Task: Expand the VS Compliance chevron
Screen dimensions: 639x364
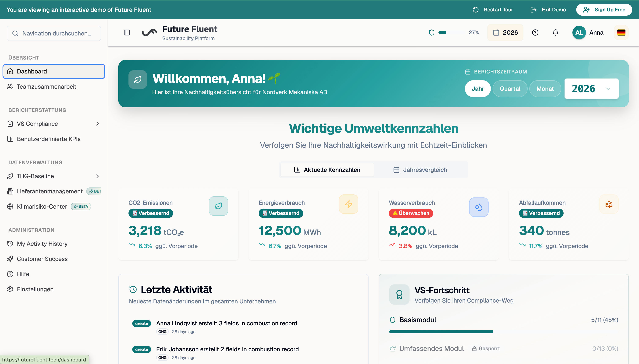Action: 98,124
